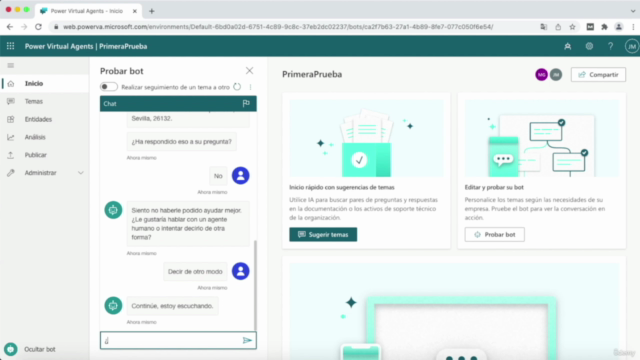
Task: Click the 'Decir de otro modo' message
Action: tap(195, 271)
